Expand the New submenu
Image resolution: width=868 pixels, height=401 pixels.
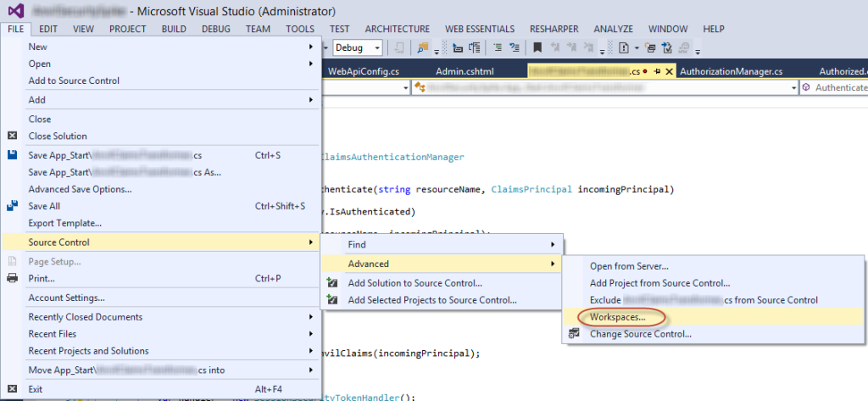(x=311, y=47)
